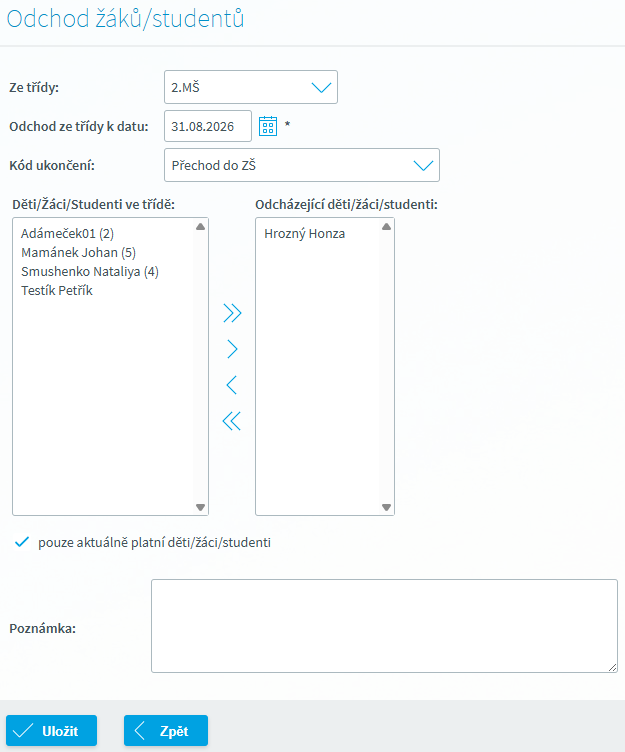This screenshot has height=752, width=625.
Task: Select Mamánek Johan (5) in list
Action: (78, 253)
